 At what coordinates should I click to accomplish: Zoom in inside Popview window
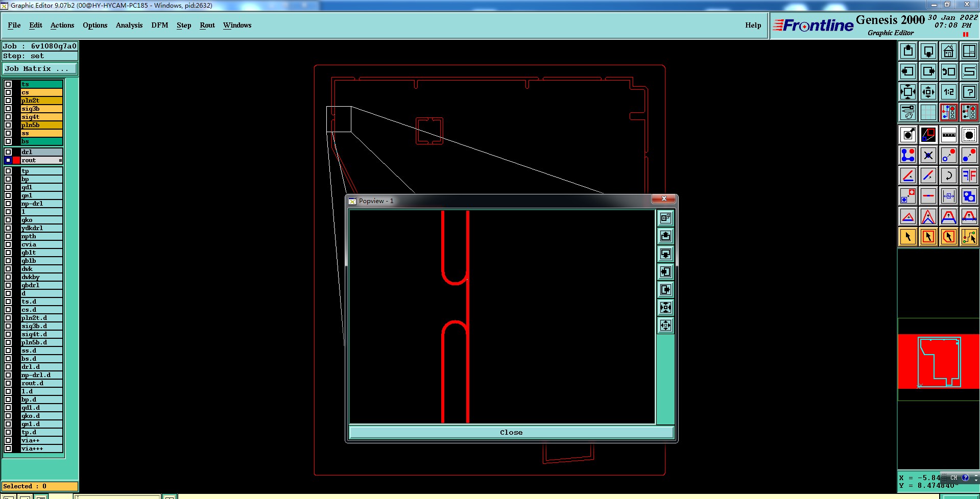point(665,308)
